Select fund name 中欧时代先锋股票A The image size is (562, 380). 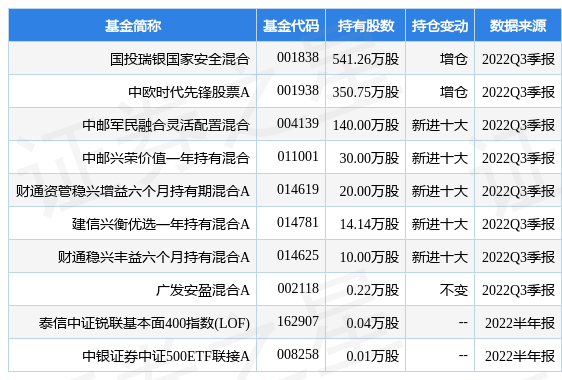point(189,92)
